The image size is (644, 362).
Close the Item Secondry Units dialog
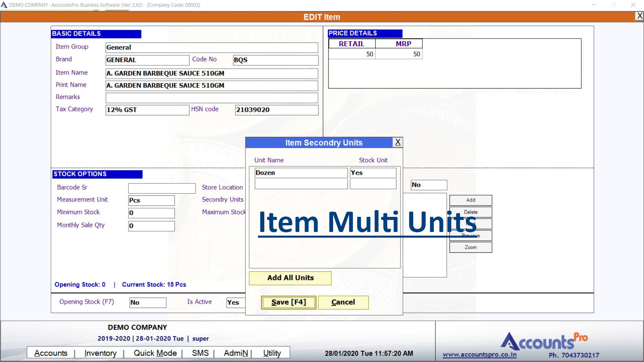coord(397,142)
